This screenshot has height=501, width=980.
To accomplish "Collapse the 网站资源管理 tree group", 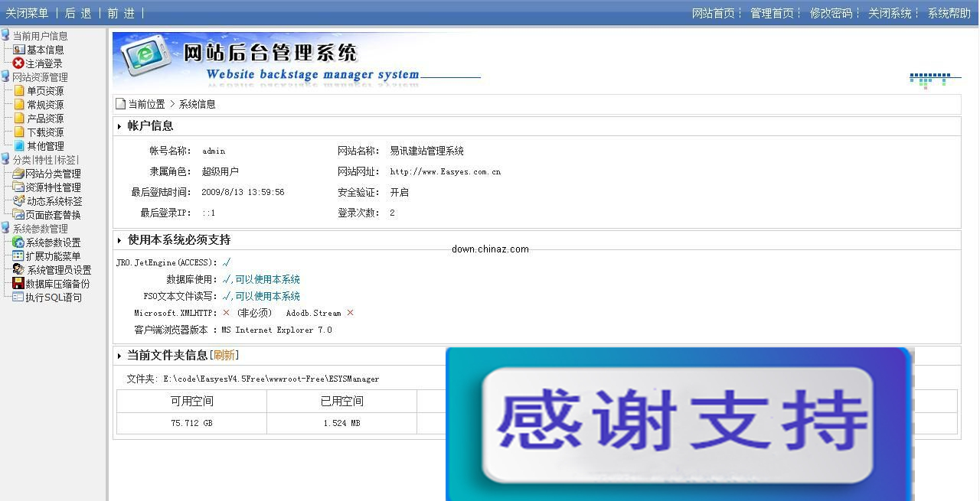I will 5,77.
